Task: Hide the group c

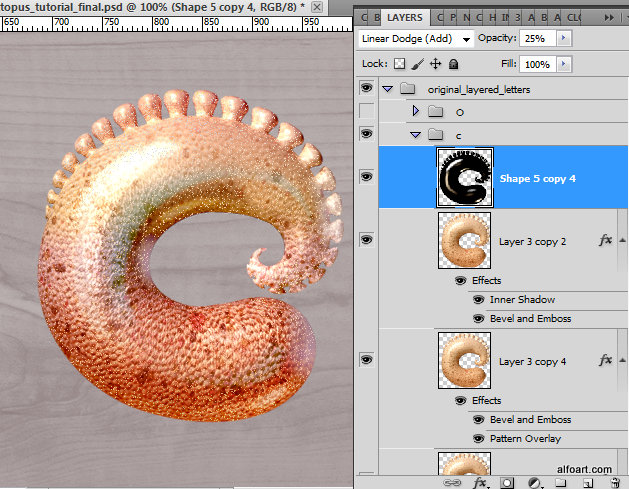Action: click(366, 133)
